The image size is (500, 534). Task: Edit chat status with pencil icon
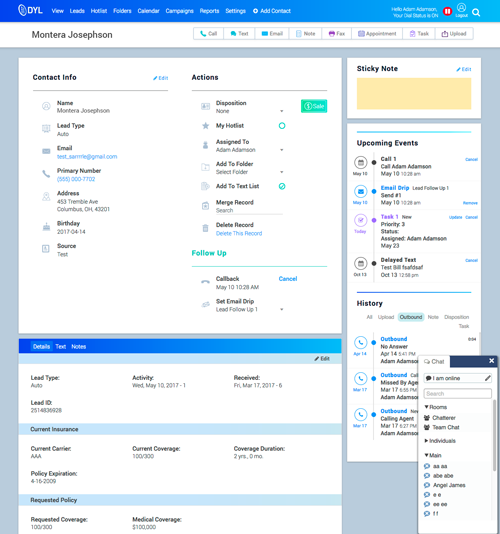[x=487, y=378]
